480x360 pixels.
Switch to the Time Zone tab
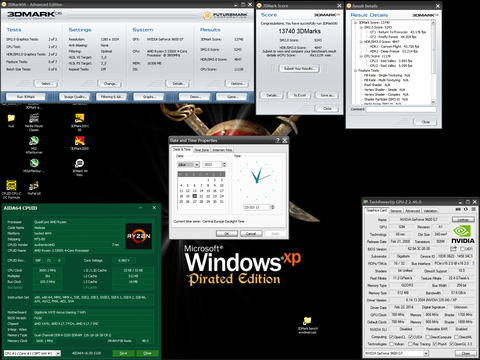click(201, 150)
